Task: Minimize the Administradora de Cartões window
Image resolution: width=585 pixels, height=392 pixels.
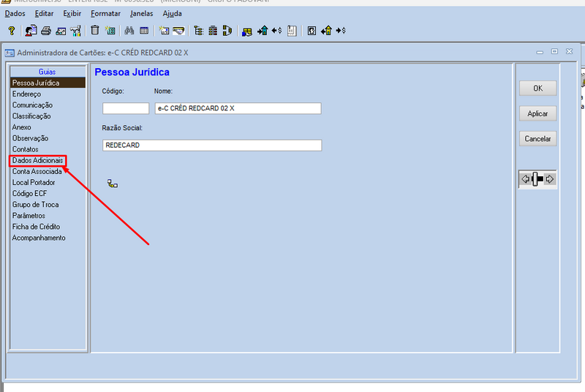Action: click(x=540, y=52)
